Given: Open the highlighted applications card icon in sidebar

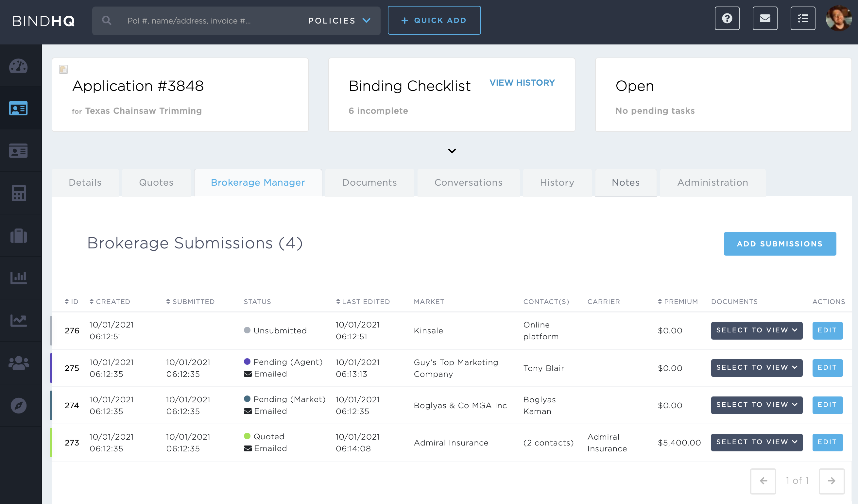Looking at the screenshot, I should pos(18,108).
